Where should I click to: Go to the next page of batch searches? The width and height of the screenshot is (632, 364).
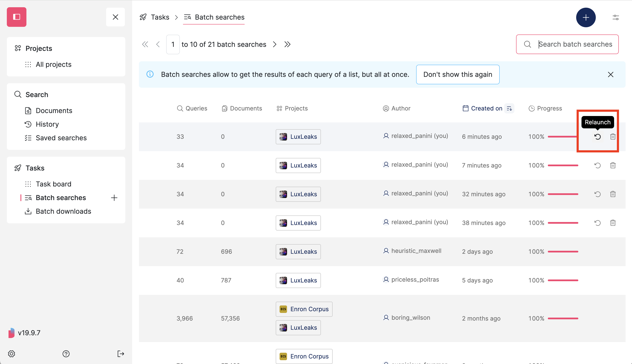click(x=275, y=44)
